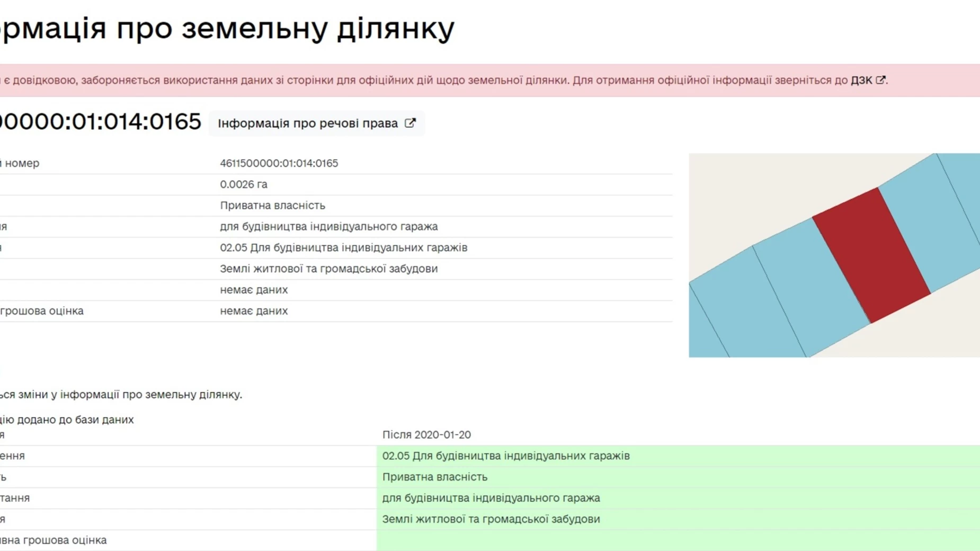Click the Після 2020-01-20 column header
980x551 pixels.
coord(426,435)
